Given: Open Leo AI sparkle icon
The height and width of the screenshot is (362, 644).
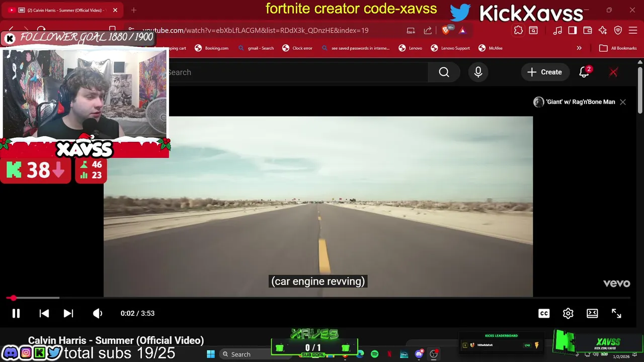Looking at the screenshot, I should 603,30.
